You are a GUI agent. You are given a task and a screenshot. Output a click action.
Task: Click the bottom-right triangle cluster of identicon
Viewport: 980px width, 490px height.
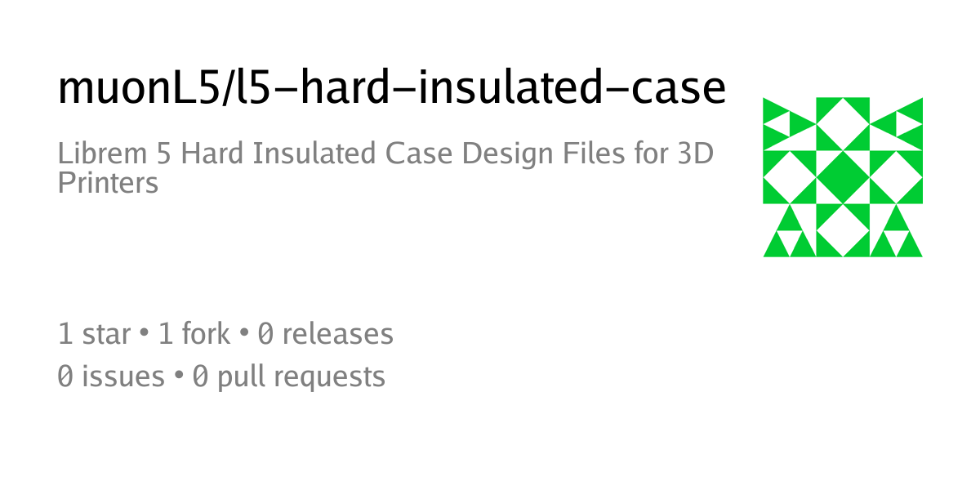coord(896,230)
